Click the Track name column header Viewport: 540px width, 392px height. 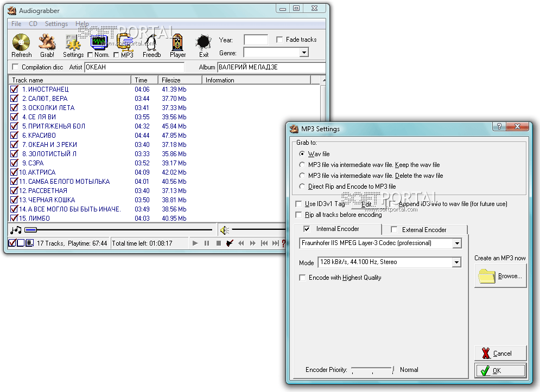[x=70, y=80]
